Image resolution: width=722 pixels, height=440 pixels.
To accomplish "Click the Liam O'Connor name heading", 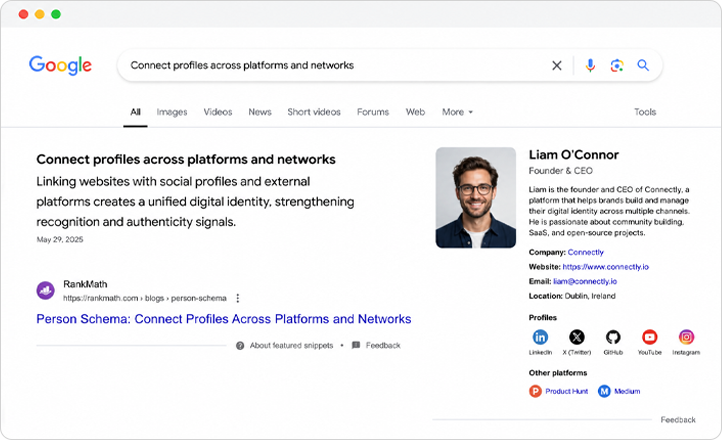I will point(574,155).
